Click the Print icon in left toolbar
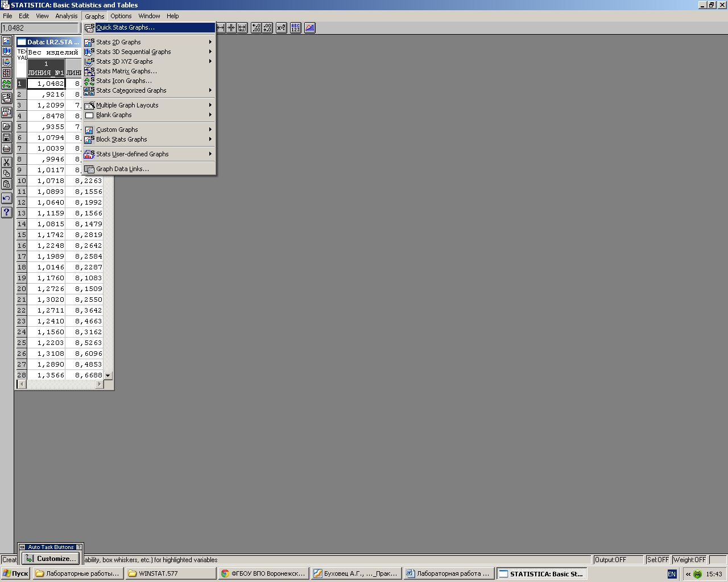The image size is (728, 582). click(x=6, y=148)
